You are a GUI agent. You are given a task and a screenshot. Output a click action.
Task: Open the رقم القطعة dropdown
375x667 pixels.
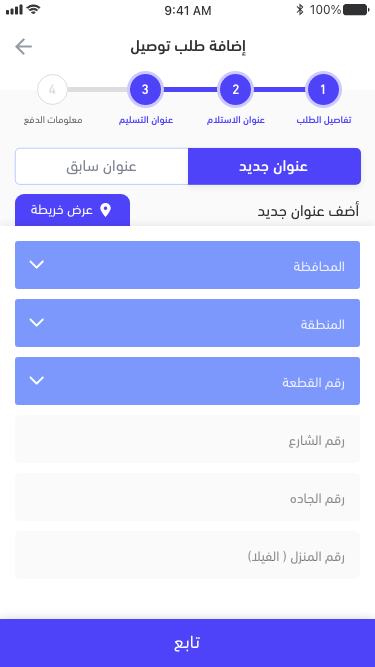[188, 381]
